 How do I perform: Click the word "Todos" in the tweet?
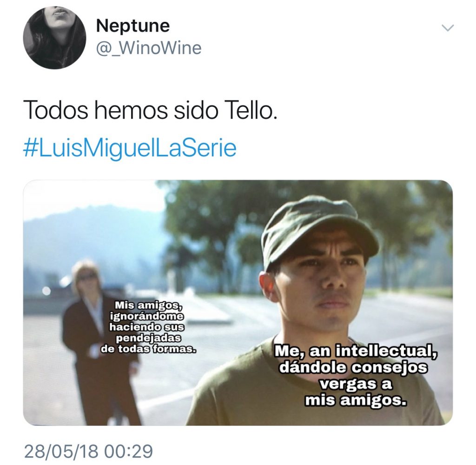[x=56, y=110]
